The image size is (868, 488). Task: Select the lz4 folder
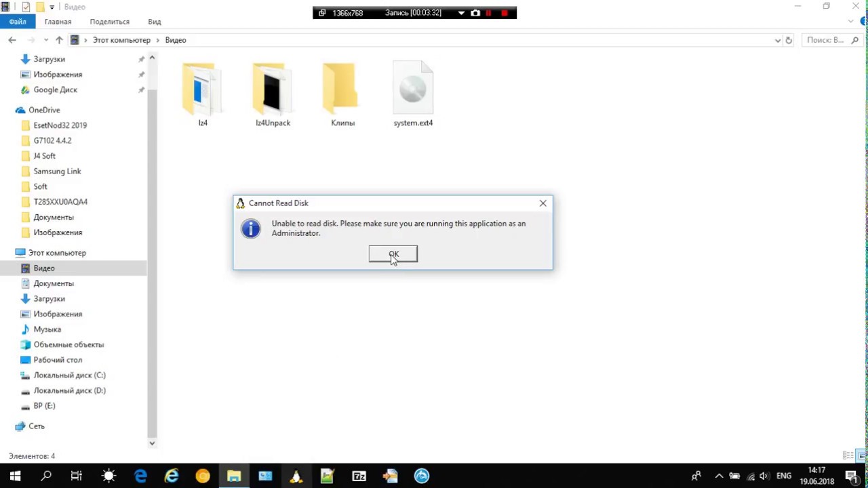point(203,94)
